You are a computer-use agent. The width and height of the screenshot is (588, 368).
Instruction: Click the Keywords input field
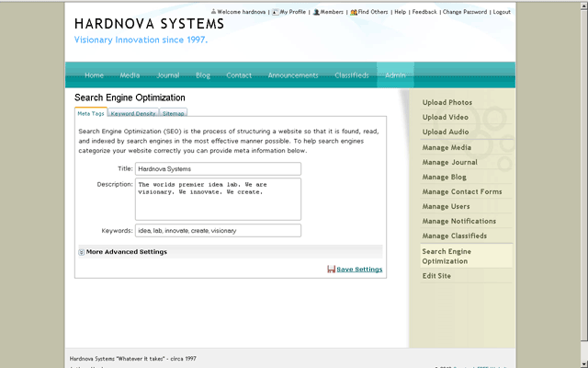(x=218, y=231)
